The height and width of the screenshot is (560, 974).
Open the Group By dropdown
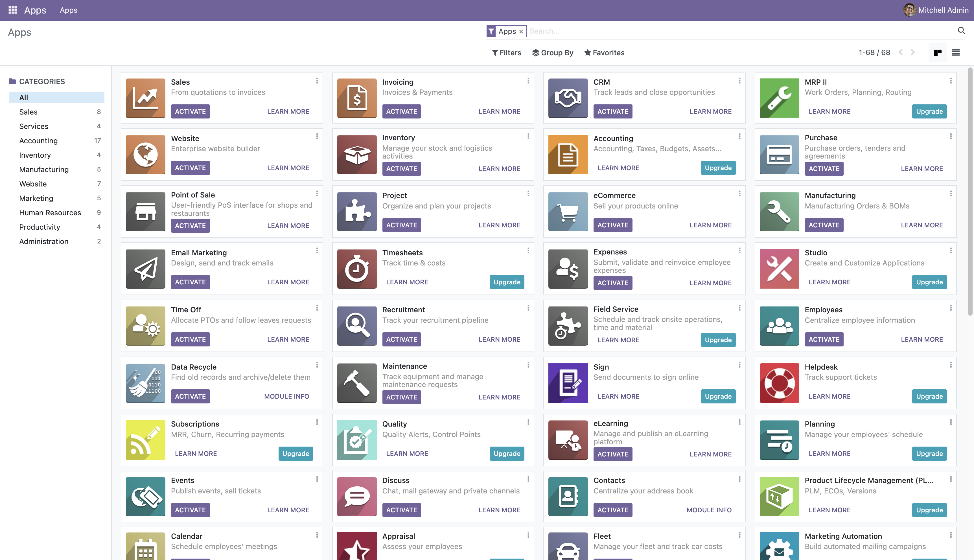pos(552,53)
